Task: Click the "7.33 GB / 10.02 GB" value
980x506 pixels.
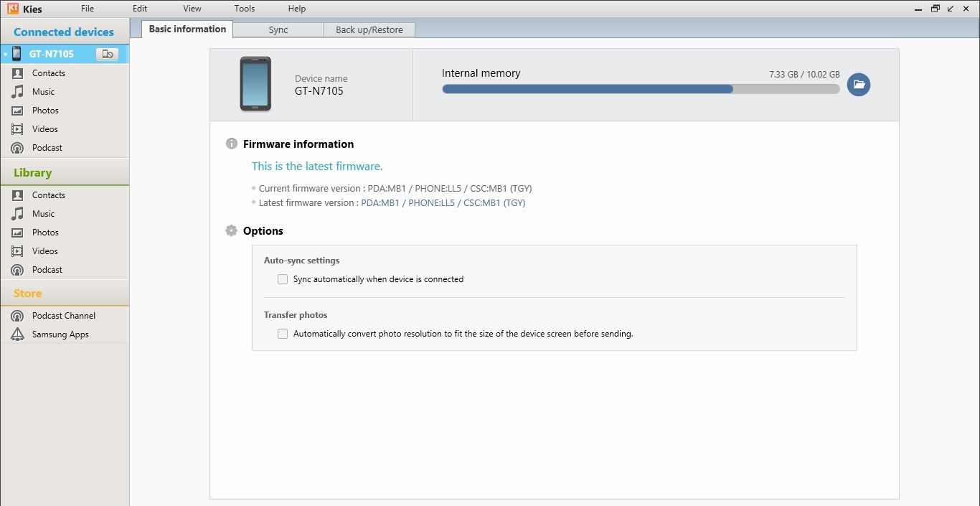Action: (804, 74)
